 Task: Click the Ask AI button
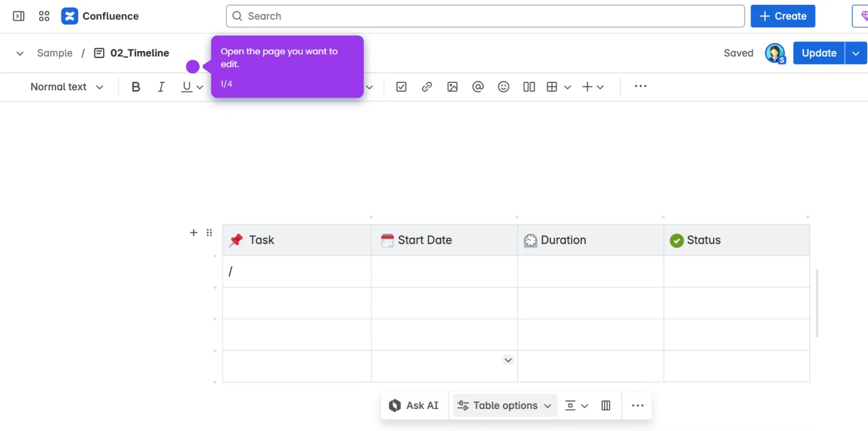[x=414, y=405]
